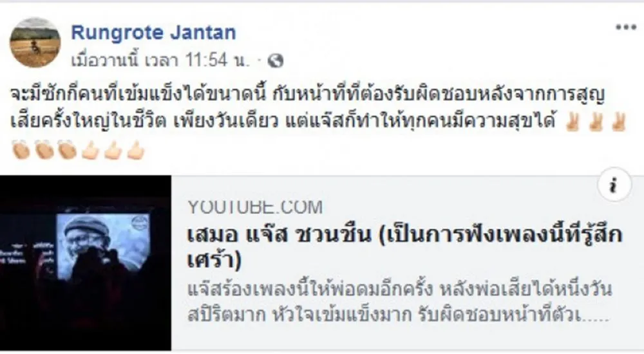Click the first clapping hands emoji
This screenshot has height=354, width=644.
(x=21, y=151)
